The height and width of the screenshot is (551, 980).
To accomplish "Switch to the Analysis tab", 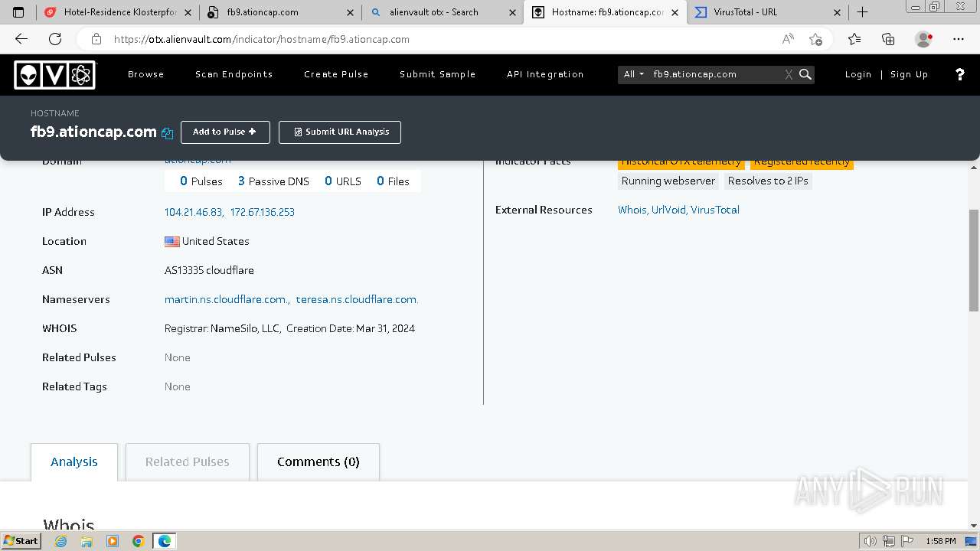I will (74, 461).
